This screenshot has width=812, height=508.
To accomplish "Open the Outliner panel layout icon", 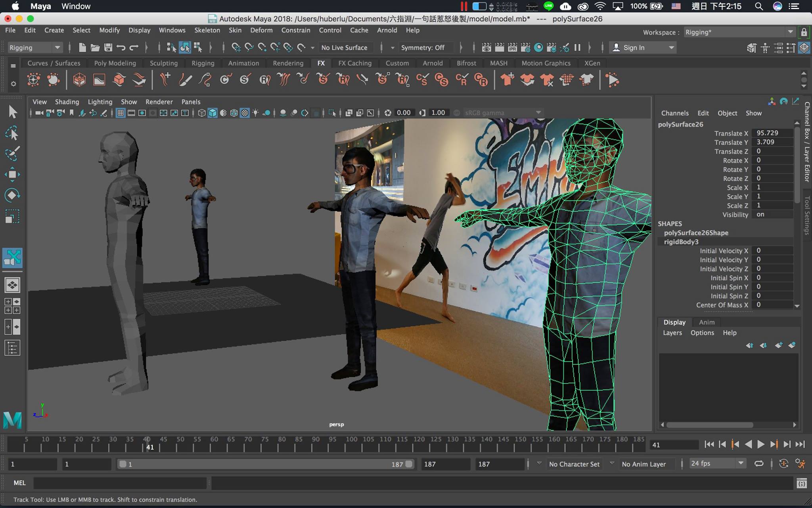I will tap(12, 348).
